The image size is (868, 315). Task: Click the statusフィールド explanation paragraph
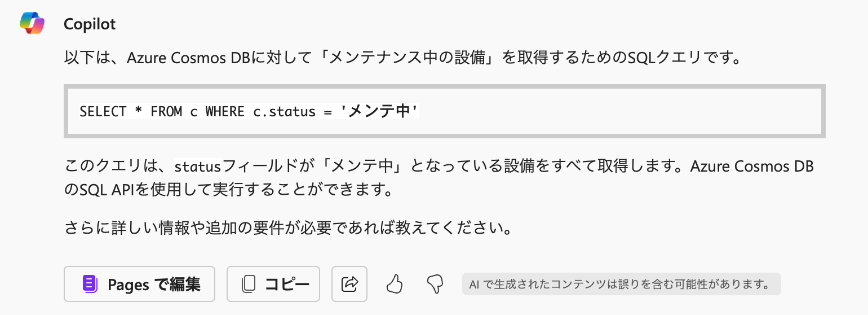pos(439,177)
